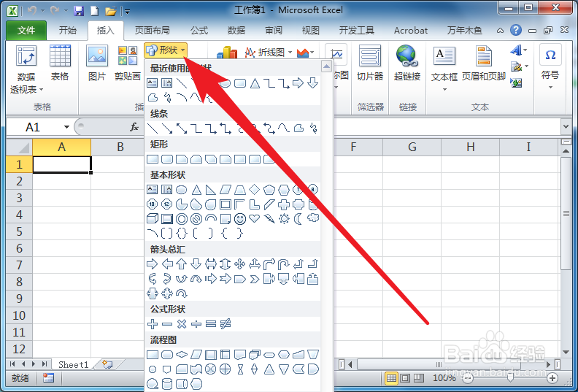Choose the No Symbol shape

click(x=196, y=219)
